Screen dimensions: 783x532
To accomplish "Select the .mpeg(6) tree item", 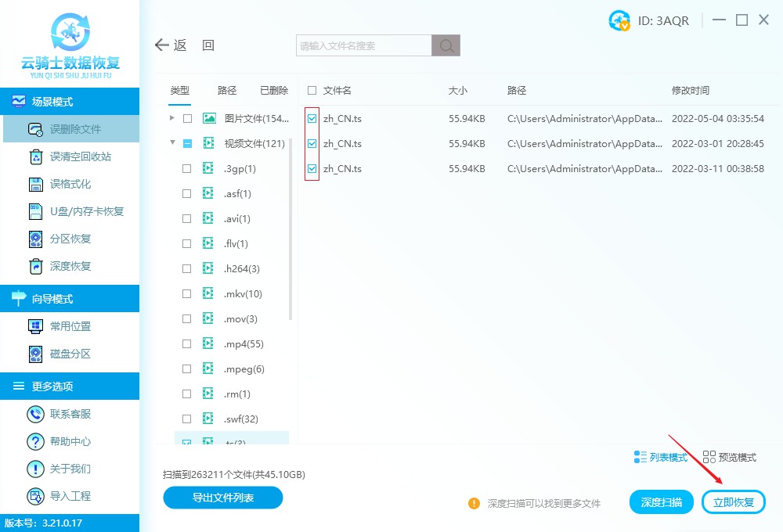I will (244, 368).
